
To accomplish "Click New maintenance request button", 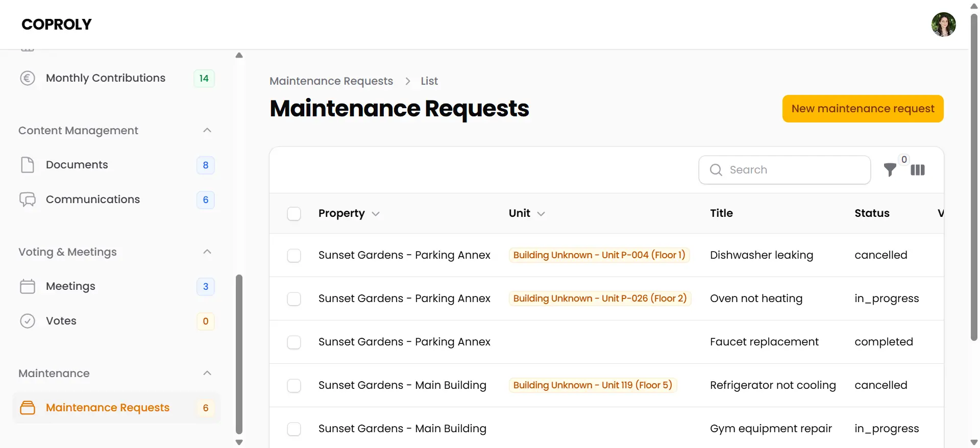I will pyautogui.click(x=863, y=109).
